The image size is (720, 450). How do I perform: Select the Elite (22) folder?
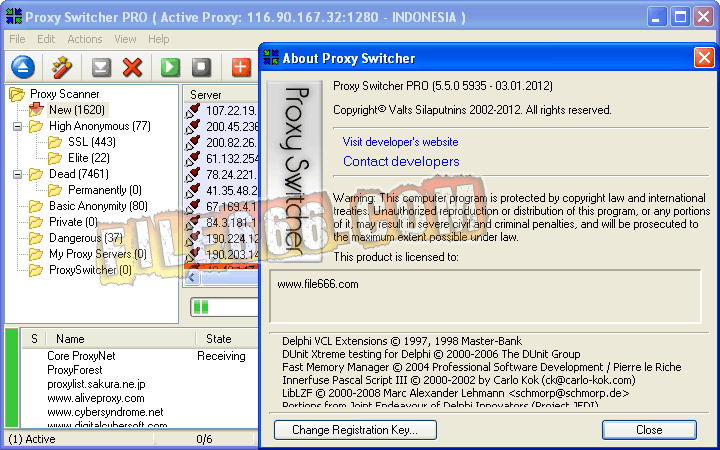click(89, 158)
